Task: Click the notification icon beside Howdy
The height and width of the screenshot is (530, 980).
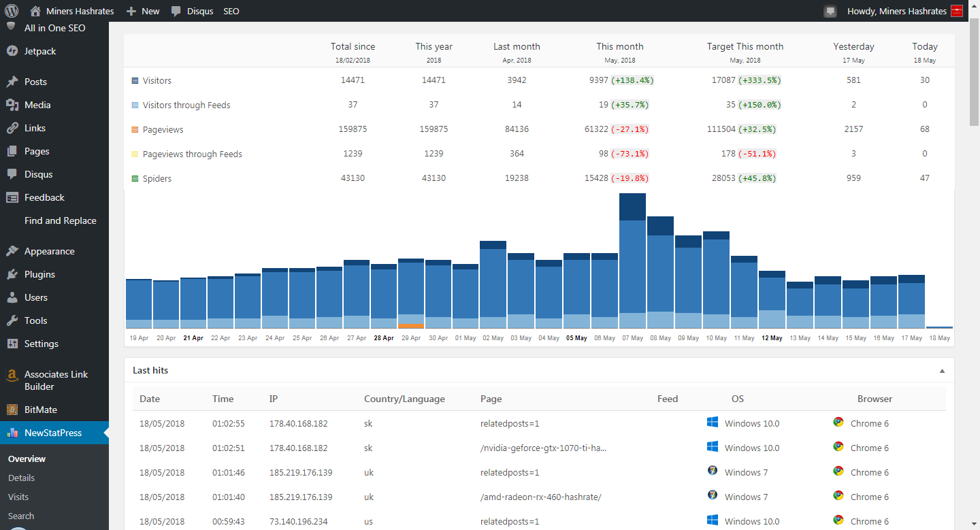Action: click(x=830, y=11)
